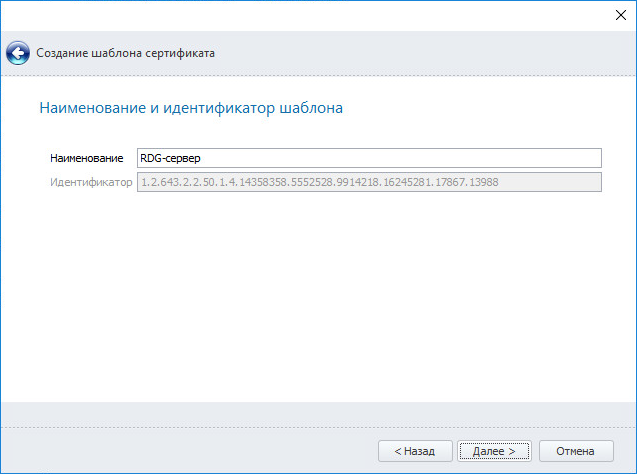Image resolution: width=637 pixels, height=474 pixels.
Task: Click the Наименование field containing RDG-сервер
Action: (369, 158)
